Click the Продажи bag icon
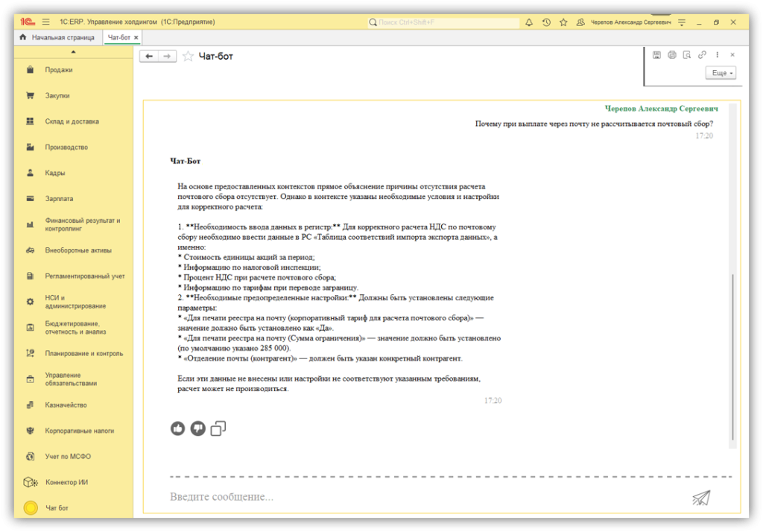The image size is (763, 532). (30, 70)
